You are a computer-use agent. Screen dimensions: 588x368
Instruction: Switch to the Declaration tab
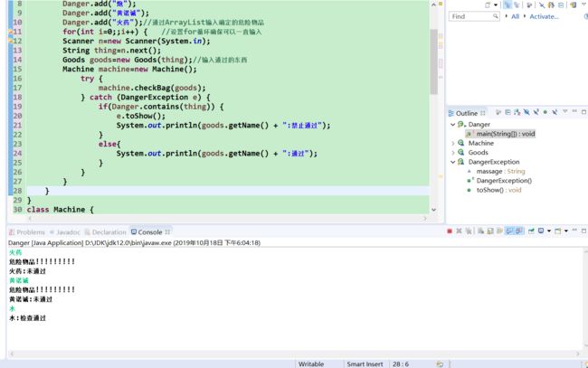(x=105, y=232)
